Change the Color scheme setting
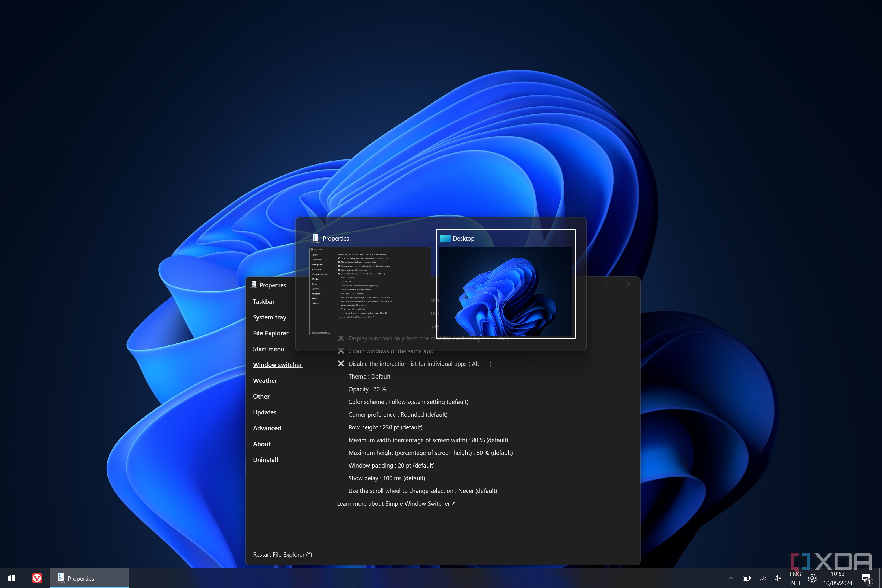 click(x=408, y=402)
